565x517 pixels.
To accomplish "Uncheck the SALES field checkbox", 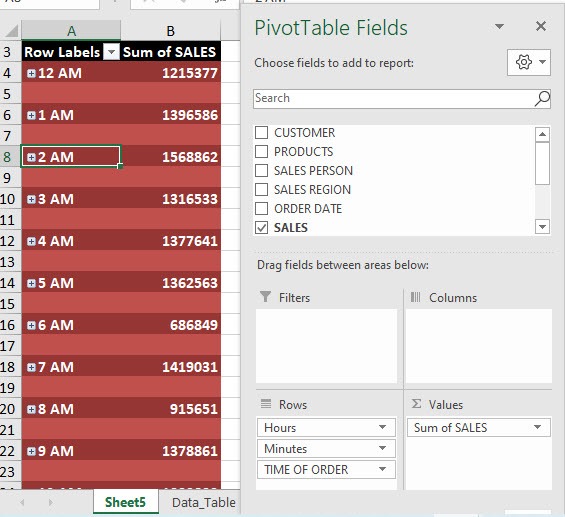I will click(x=261, y=228).
